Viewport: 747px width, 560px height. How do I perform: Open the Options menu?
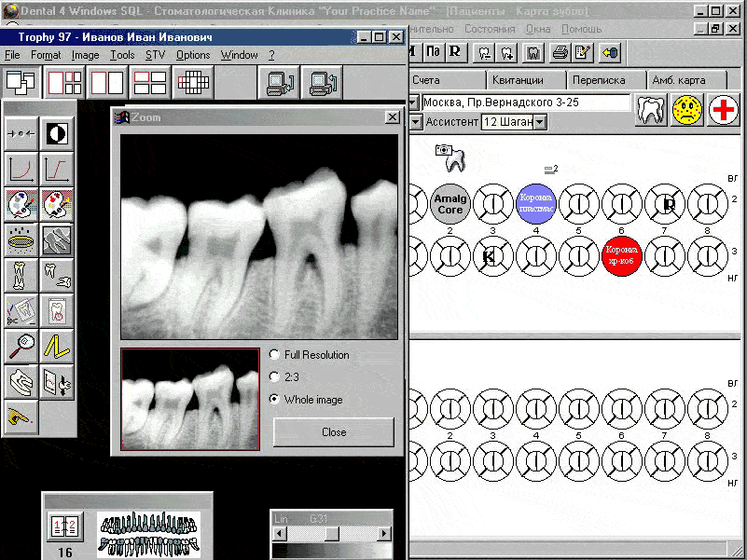click(x=193, y=55)
